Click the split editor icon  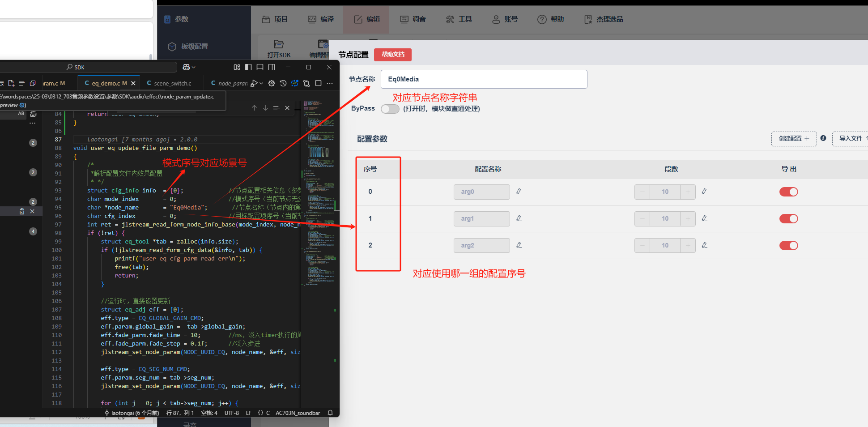[318, 83]
